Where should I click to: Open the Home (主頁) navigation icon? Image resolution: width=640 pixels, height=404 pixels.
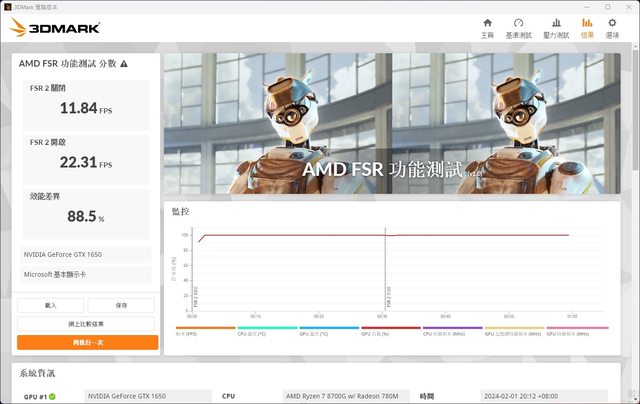(487, 27)
